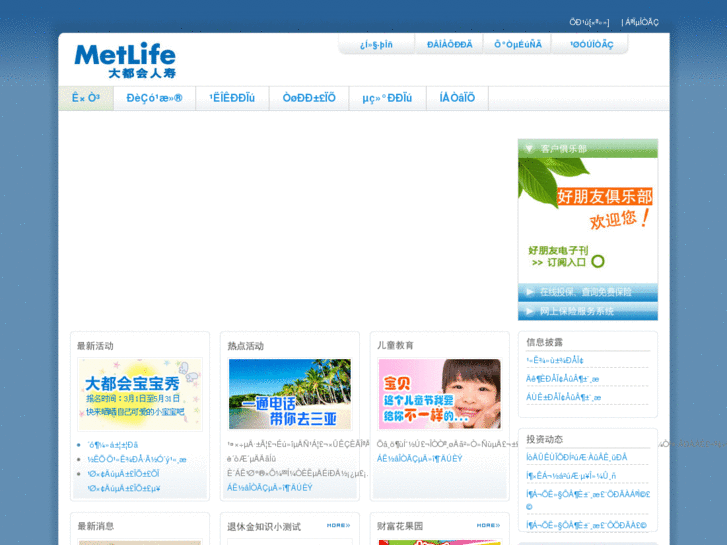Click MORE next to 退休金知识小测试
Screen dimensions: 727x545
pos(338,526)
